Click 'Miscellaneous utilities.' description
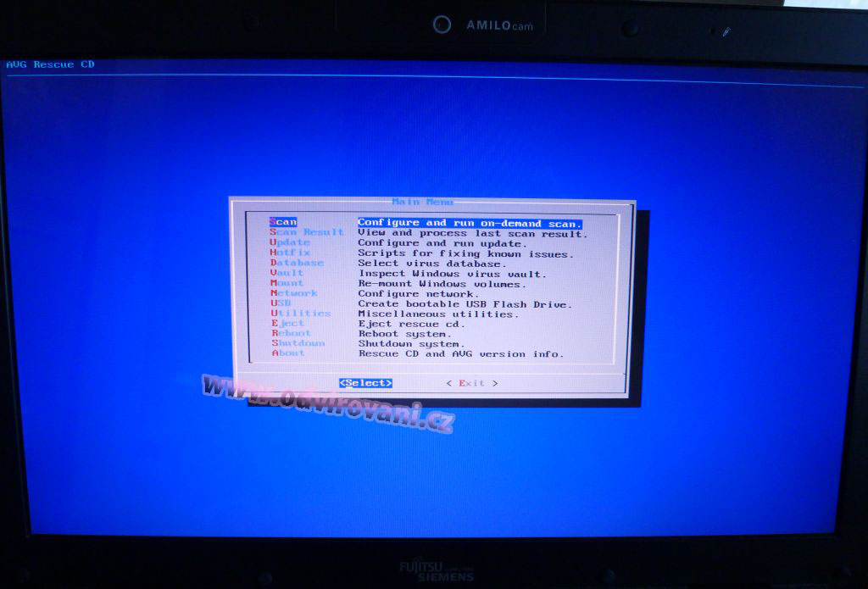This screenshot has height=589, width=868. 438,314
